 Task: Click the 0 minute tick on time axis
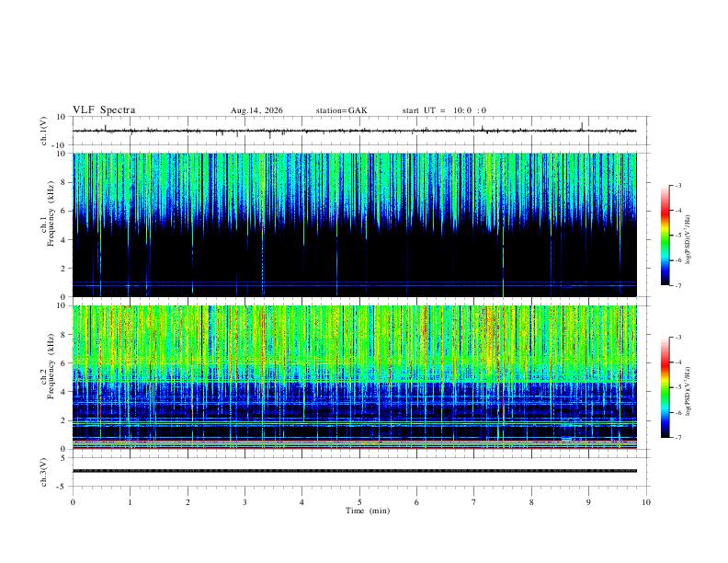click(x=73, y=502)
